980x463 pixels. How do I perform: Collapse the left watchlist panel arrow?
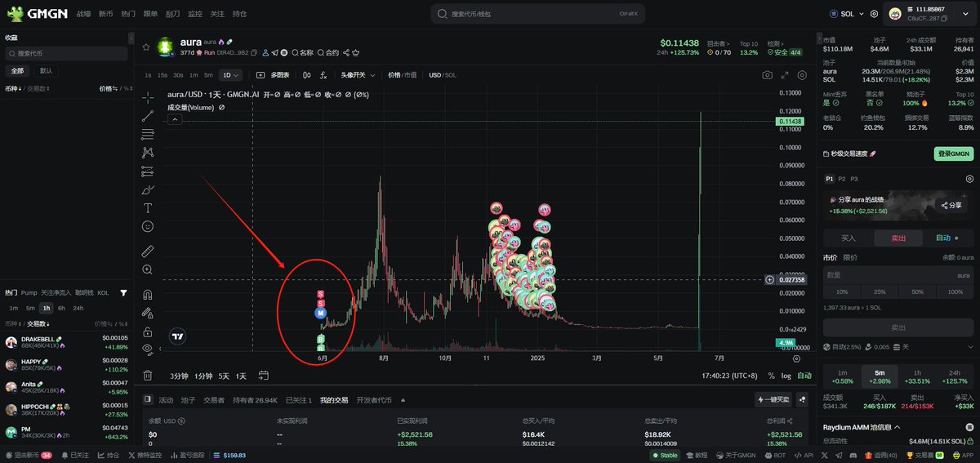pos(131,38)
